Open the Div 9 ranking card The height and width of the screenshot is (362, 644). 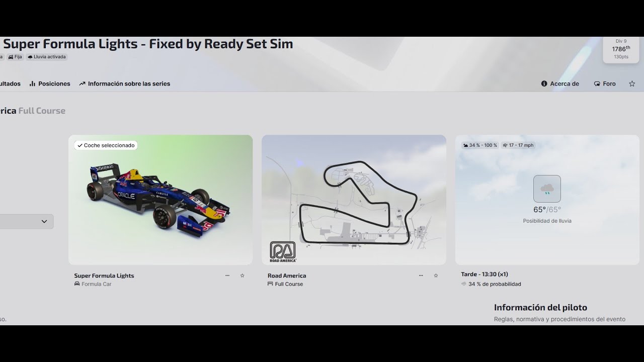coord(621,49)
